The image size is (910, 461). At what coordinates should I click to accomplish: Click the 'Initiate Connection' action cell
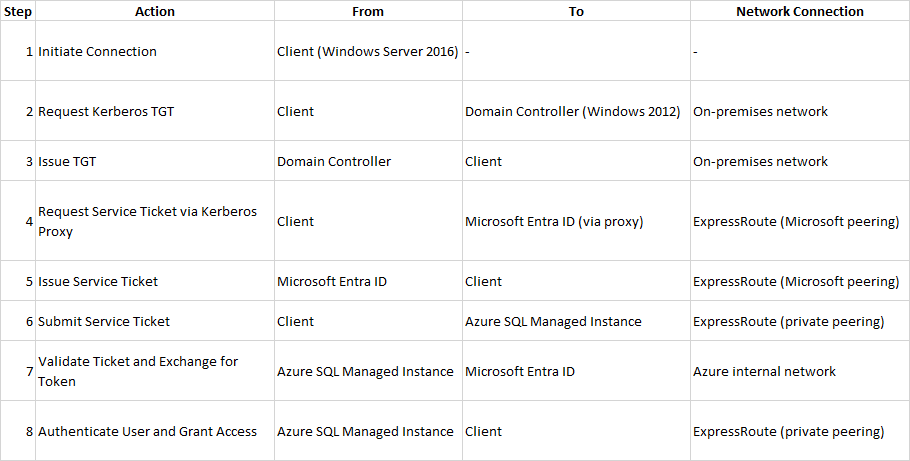click(x=154, y=51)
